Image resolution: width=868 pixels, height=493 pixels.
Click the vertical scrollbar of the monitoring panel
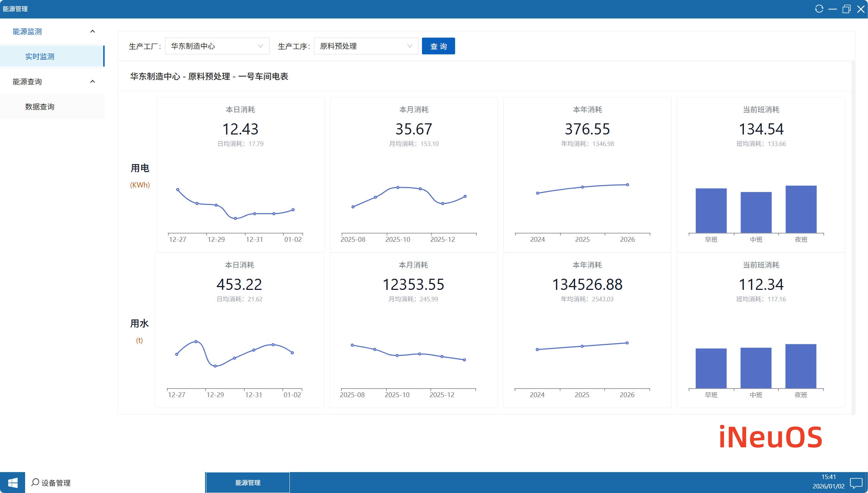coord(853,237)
